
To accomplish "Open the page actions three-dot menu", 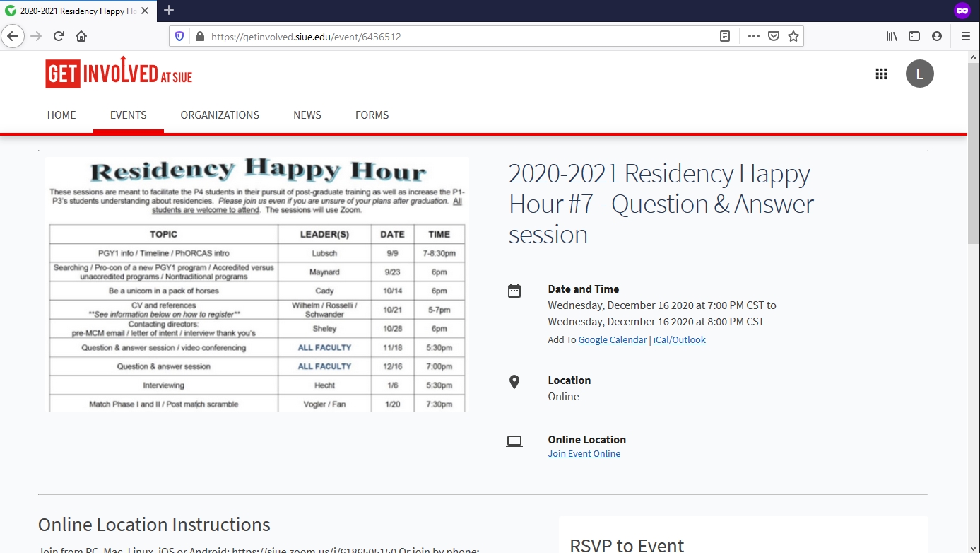I will tap(753, 36).
